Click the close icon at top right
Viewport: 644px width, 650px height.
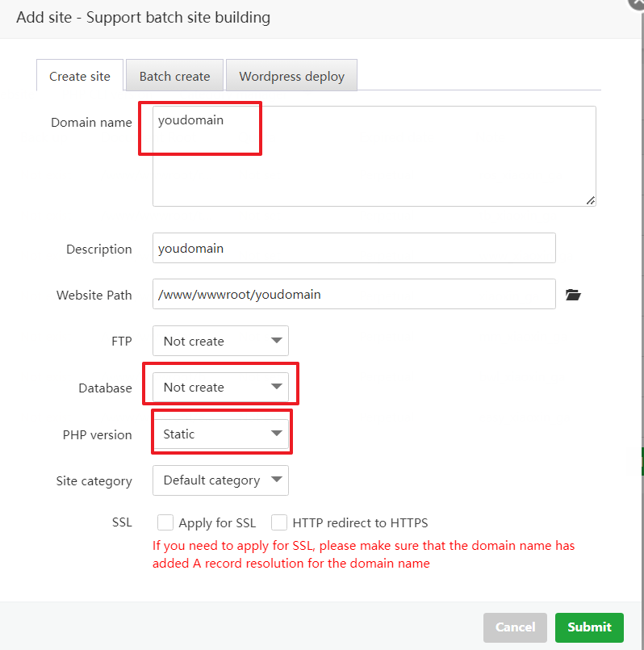click(x=637, y=5)
